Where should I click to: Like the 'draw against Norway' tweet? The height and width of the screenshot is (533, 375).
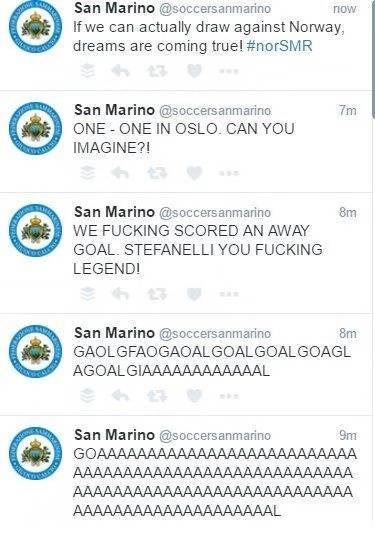194,71
